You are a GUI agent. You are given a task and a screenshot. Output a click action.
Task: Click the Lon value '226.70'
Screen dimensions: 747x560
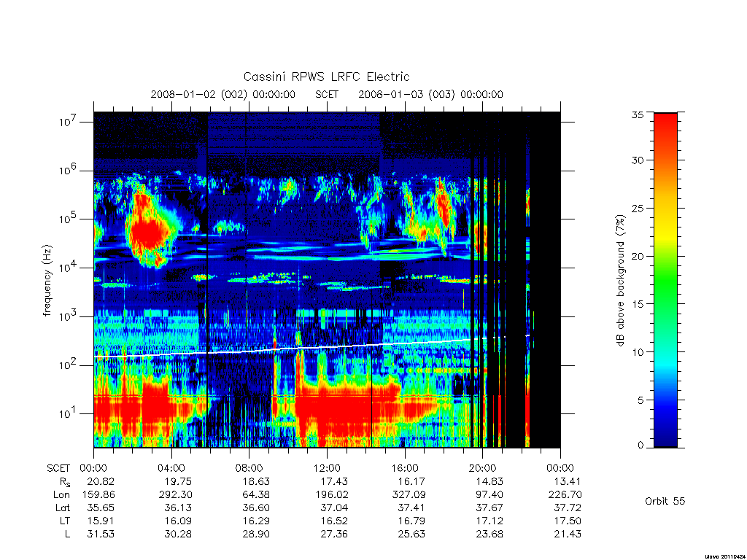coord(565,495)
